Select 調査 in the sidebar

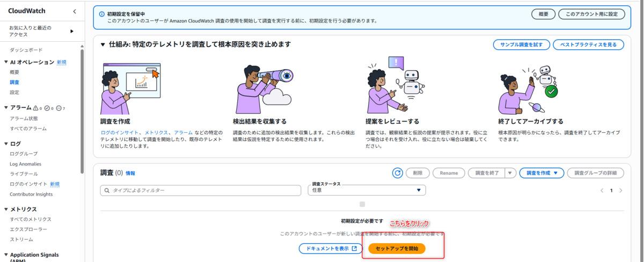[14, 82]
